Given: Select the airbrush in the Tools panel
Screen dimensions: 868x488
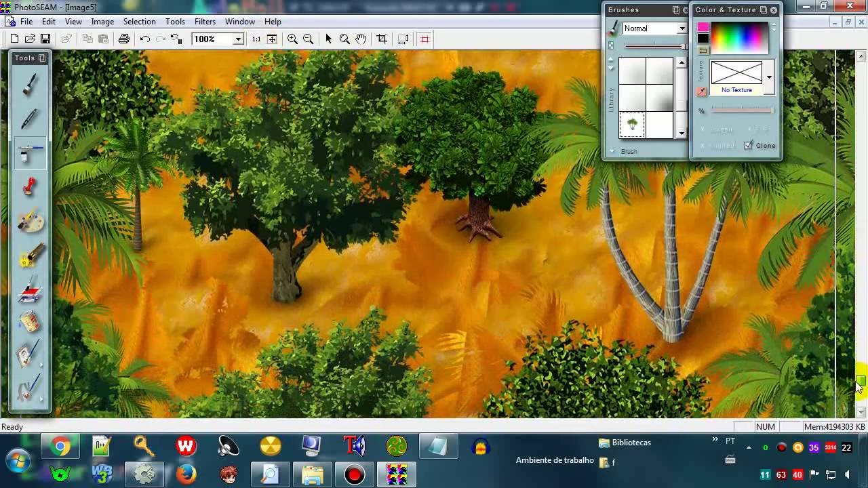Looking at the screenshot, I should pos(31,152).
